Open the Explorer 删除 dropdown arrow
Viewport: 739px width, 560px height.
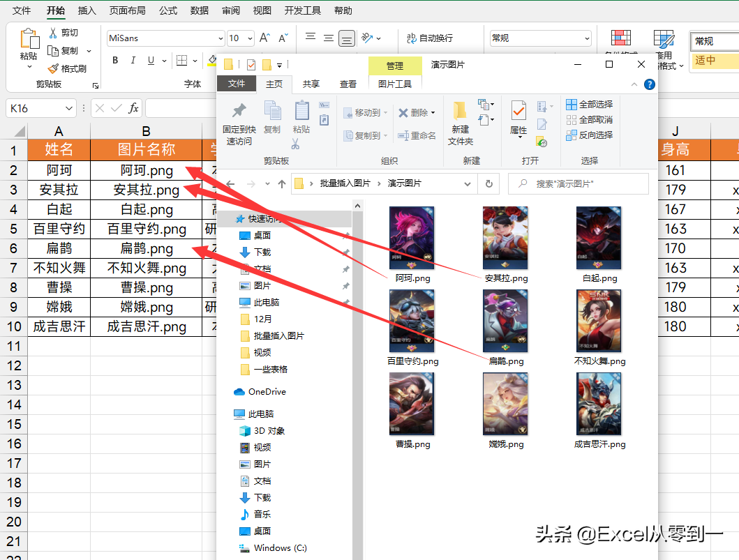(x=433, y=113)
